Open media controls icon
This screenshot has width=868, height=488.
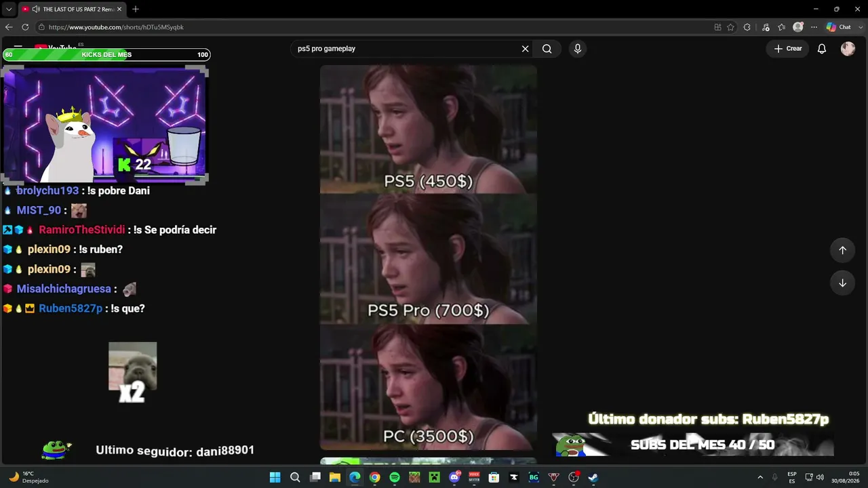(766, 27)
